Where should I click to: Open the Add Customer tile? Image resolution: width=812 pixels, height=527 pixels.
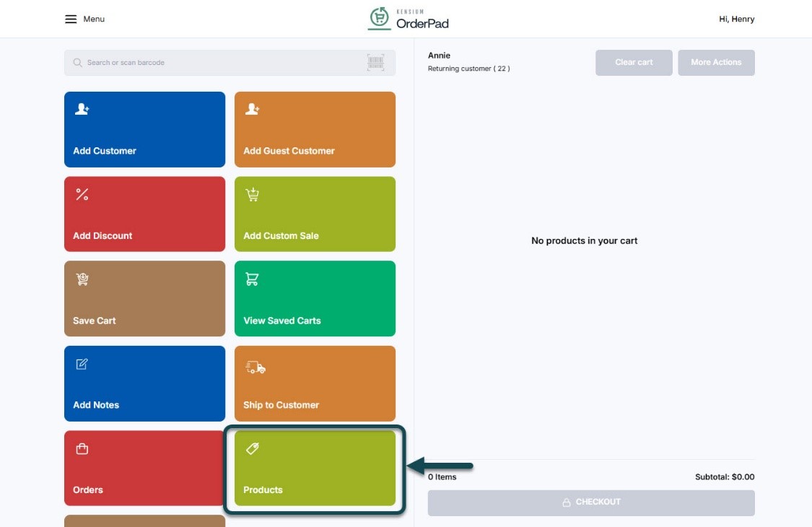tap(144, 129)
